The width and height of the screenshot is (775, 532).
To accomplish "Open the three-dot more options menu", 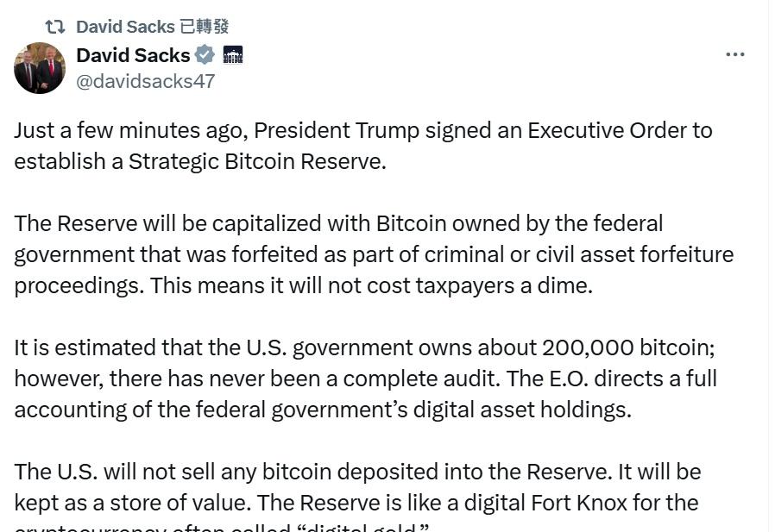I will click(734, 54).
